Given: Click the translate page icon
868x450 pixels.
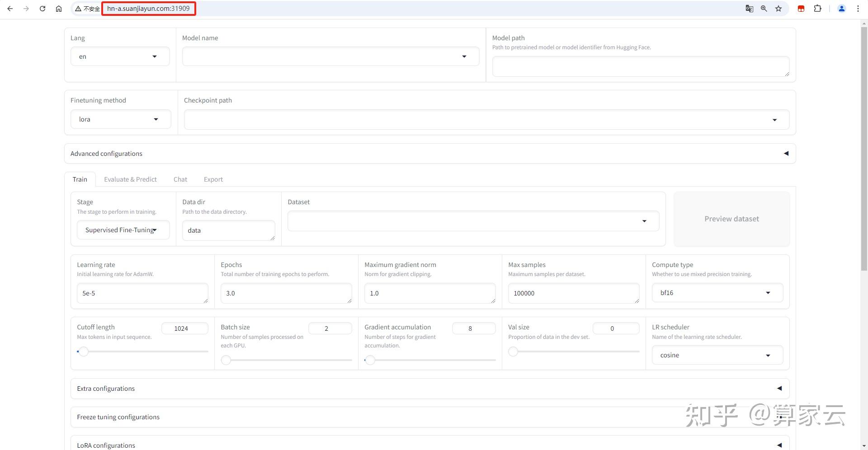Looking at the screenshot, I should pos(749,9).
